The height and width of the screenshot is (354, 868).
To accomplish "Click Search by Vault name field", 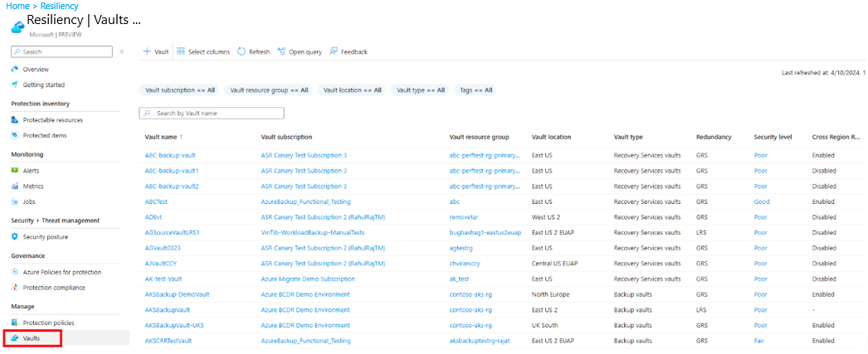I will 212,113.
